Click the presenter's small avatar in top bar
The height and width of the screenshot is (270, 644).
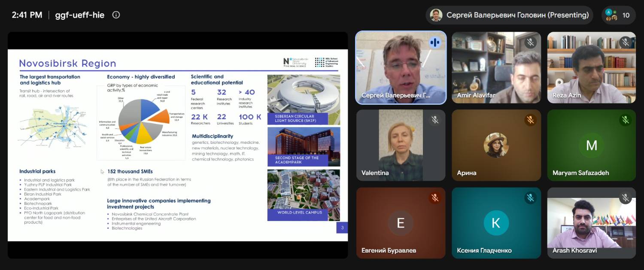click(436, 15)
